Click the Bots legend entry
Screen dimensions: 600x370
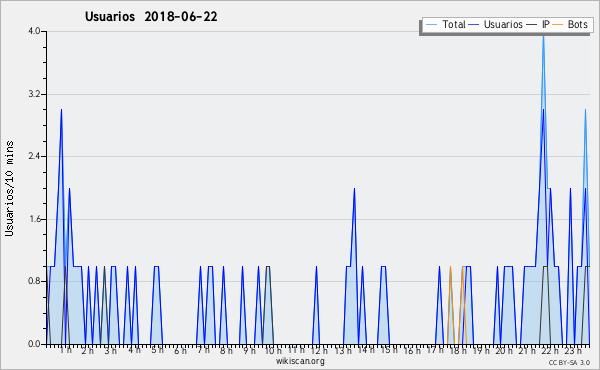[x=570, y=24]
